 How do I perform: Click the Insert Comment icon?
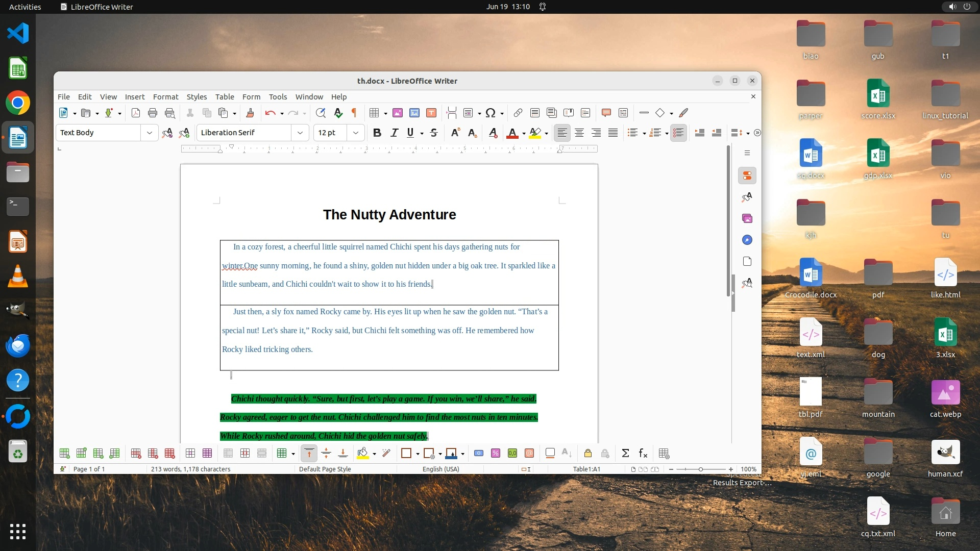[x=606, y=113]
